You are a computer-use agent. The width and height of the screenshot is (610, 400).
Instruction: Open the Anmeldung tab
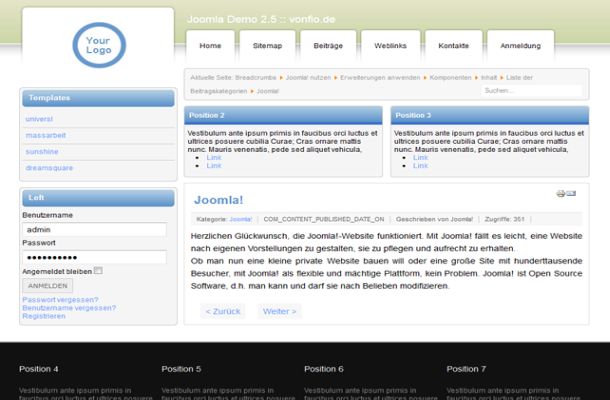pyautogui.click(x=521, y=46)
